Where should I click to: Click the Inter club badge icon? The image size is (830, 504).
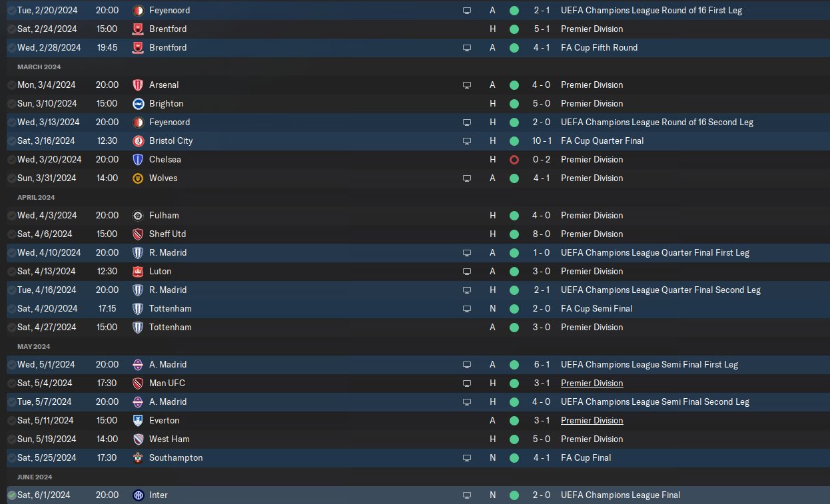[x=138, y=495]
